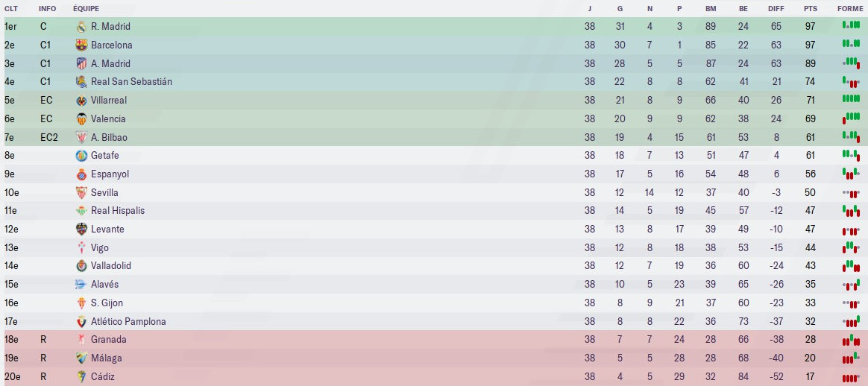This screenshot has height=386, width=868.
Task: Click the ÉQUIPE column header
Action: click(x=85, y=8)
